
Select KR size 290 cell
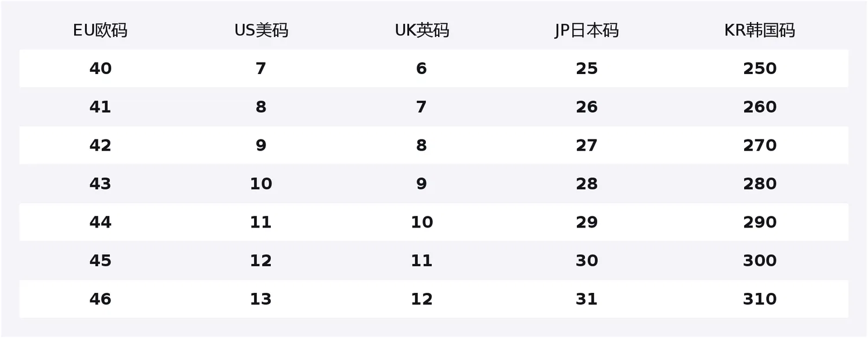pos(760,222)
